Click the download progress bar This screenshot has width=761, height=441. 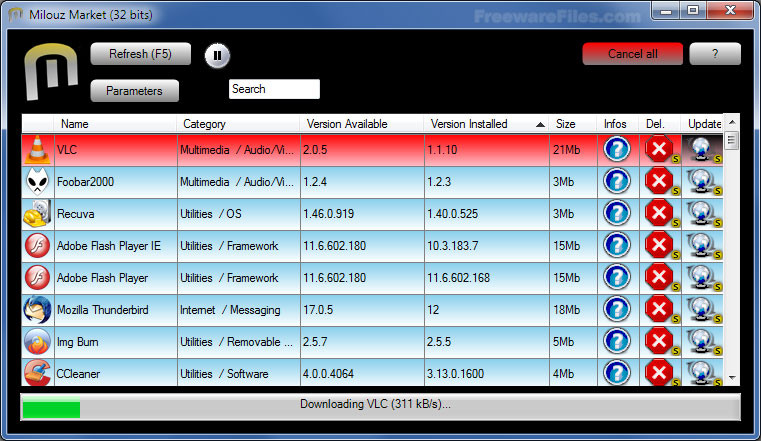pos(380,407)
